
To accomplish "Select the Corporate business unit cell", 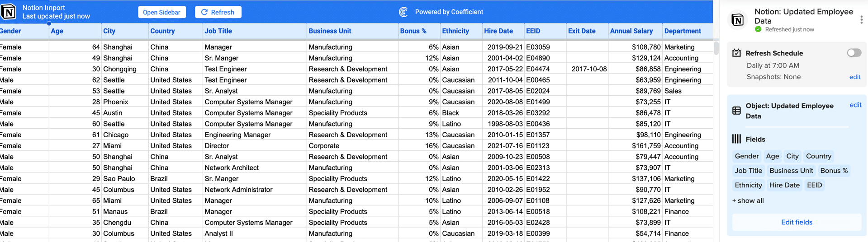I will pyautogui.click(x=352, y=146).
